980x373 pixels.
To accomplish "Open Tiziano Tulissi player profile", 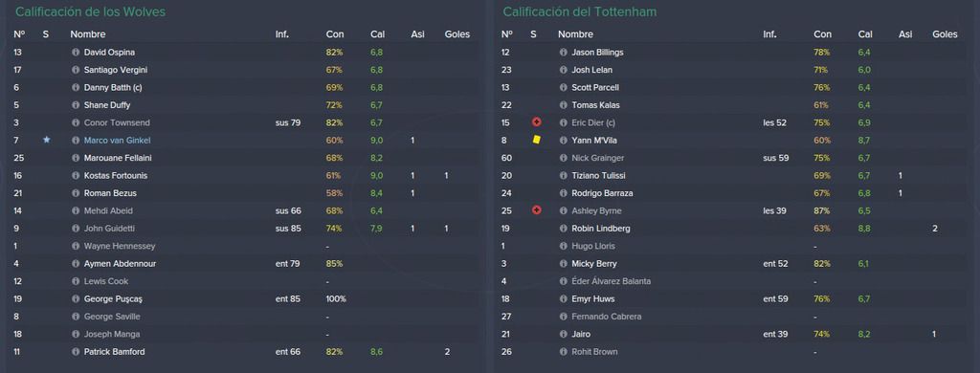I will 598,176.
